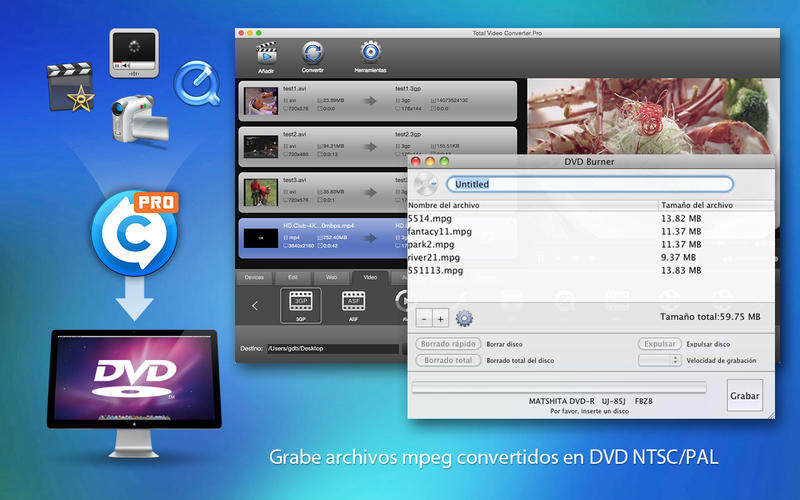Click the Expulsar button
This screenshot has width=800, height=500.
[660, 344]
